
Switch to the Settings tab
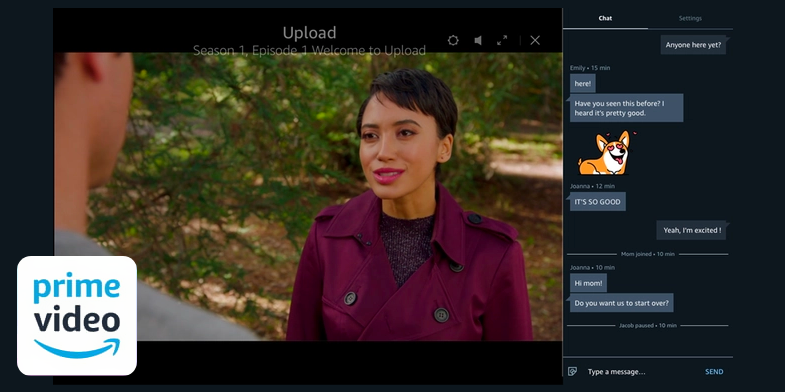coord(690,19)
